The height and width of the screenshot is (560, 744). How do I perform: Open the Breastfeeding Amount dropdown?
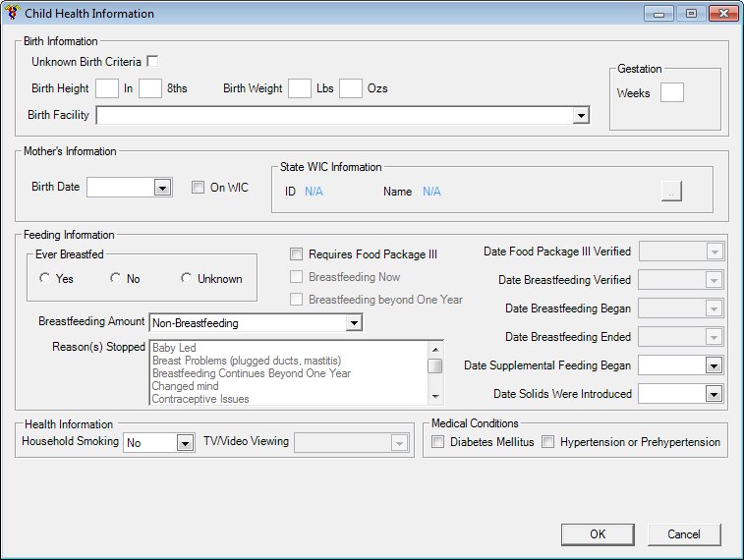(x=354, y=323)
